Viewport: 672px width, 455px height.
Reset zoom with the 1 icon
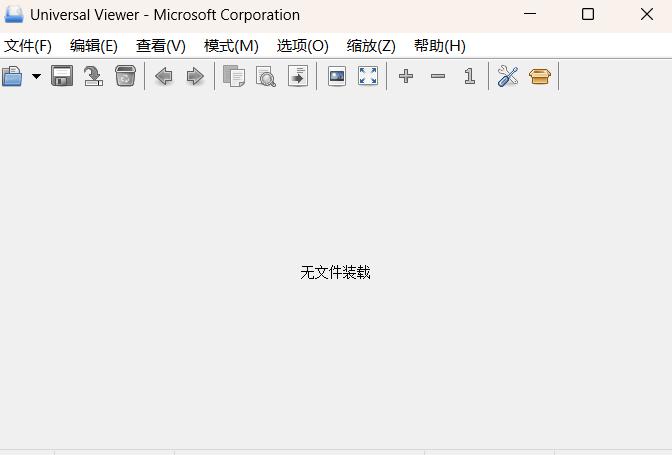coord(470,76)
